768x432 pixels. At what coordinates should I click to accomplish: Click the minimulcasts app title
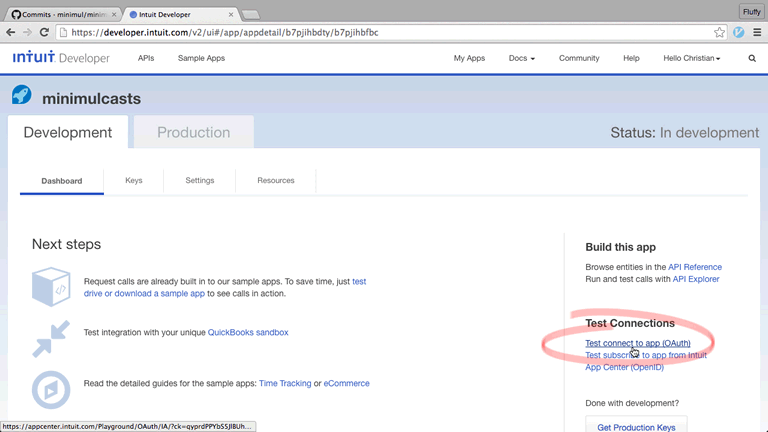(x=92, y=98)
